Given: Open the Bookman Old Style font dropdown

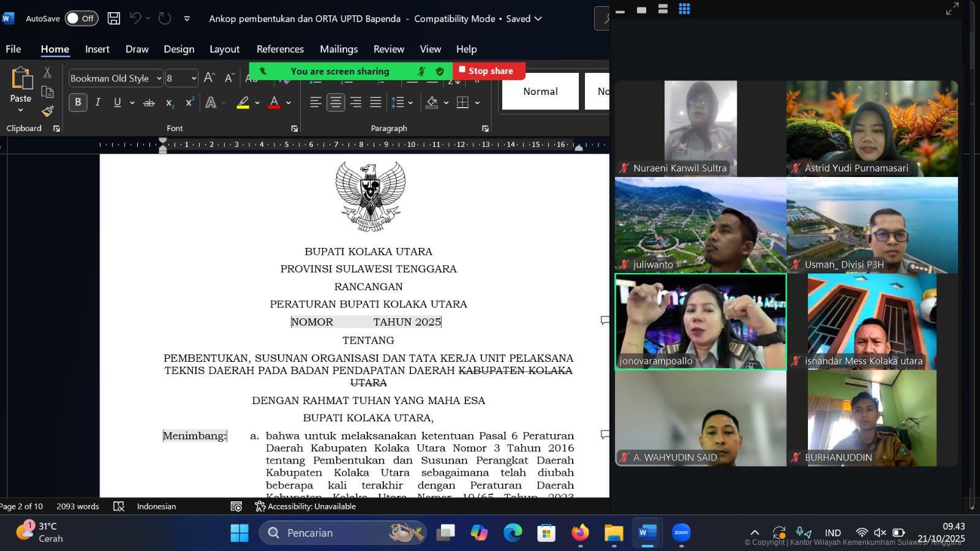Looking at the screenshot, I should tap(159, 78).
